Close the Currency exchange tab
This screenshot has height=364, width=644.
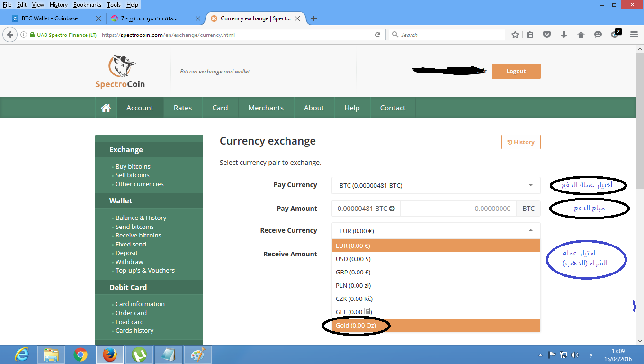tap(297, 18)
